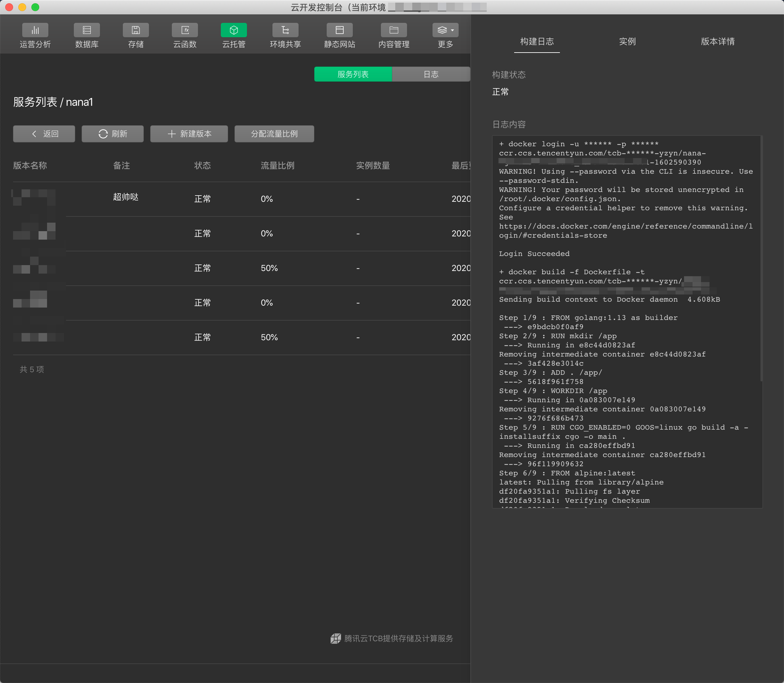The height and width of the screenshot is (683, 784).
Task: Switch to the 日志 segment
Action: point(431,74)
